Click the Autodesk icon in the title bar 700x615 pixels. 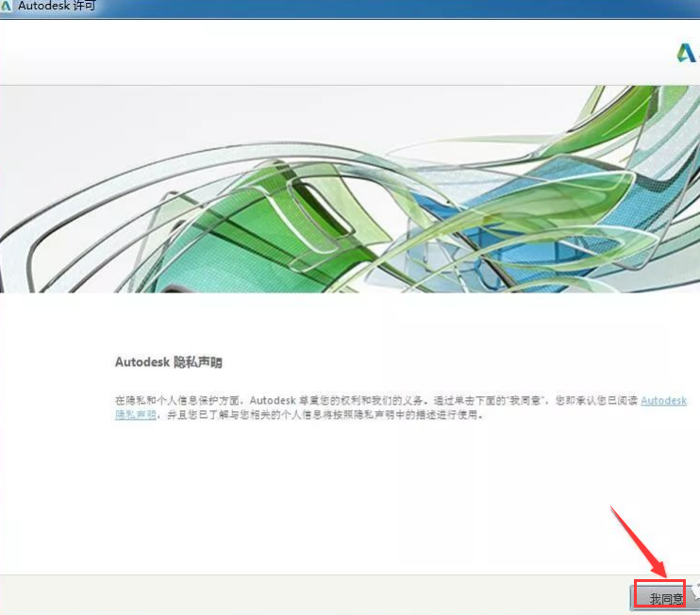(x=6, y=6)
